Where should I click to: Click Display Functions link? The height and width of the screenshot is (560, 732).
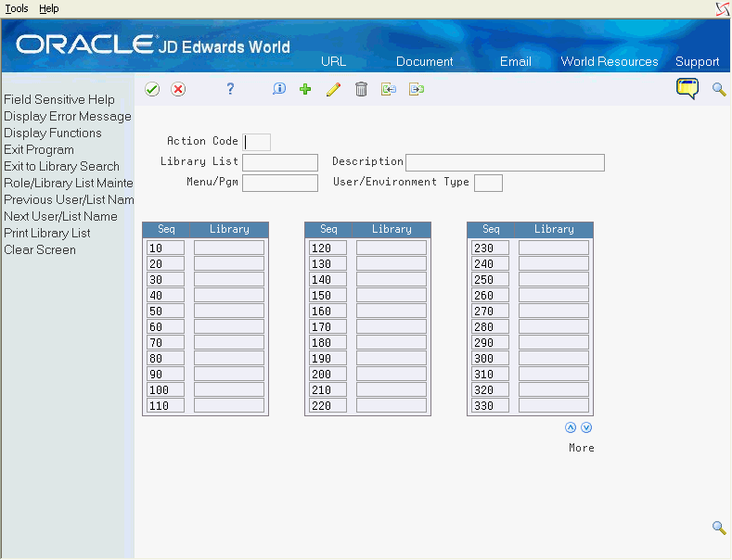(53, 133)
